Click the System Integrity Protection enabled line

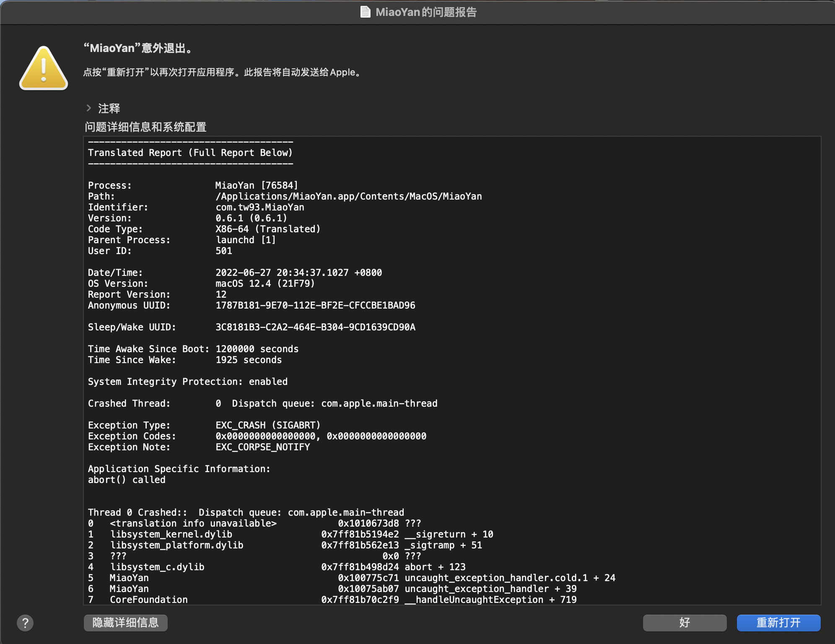(x=188, y=382)
